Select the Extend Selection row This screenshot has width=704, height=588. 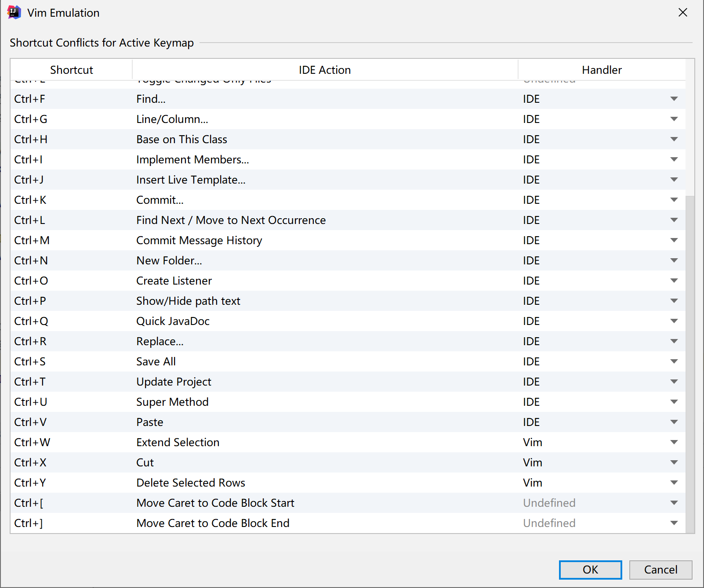tap(348, 442)
